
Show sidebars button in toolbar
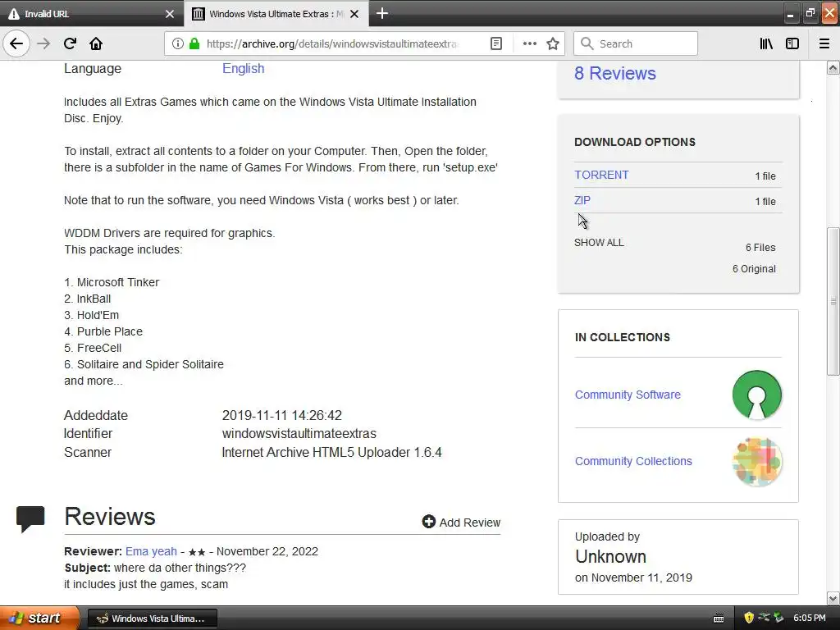click(792, 43)
